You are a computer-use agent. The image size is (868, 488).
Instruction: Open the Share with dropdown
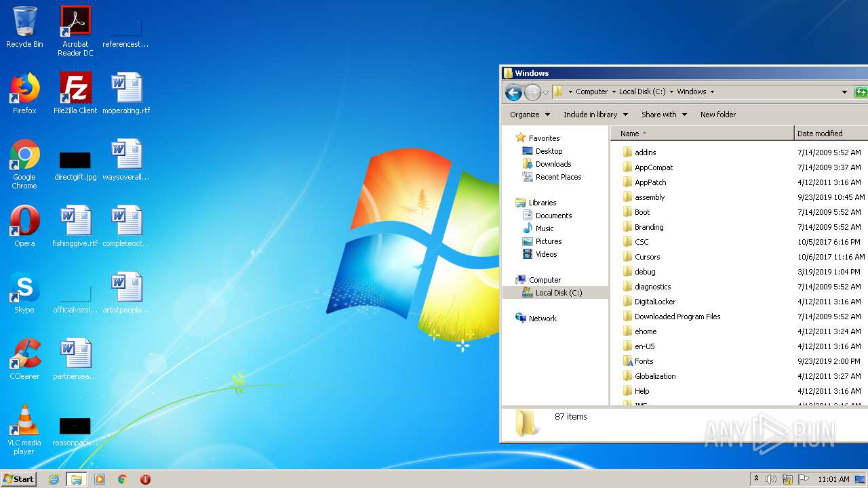tap(664, 115)
